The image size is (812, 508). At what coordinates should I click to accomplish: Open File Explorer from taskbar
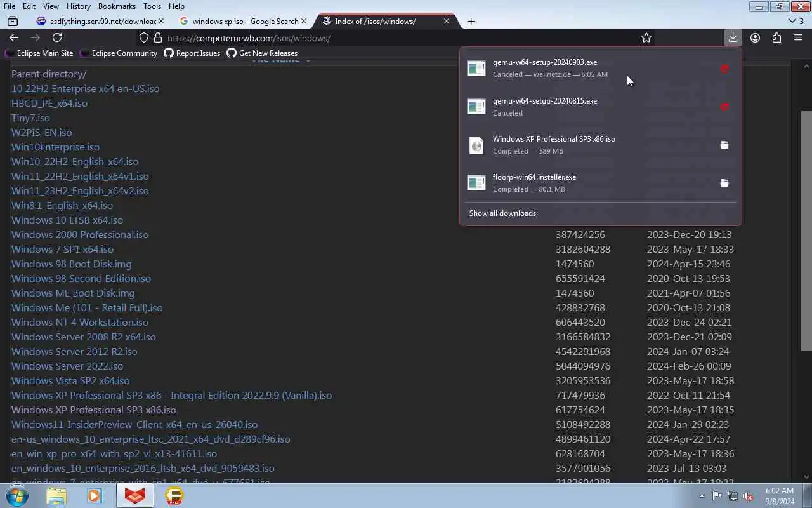(56, 495)
